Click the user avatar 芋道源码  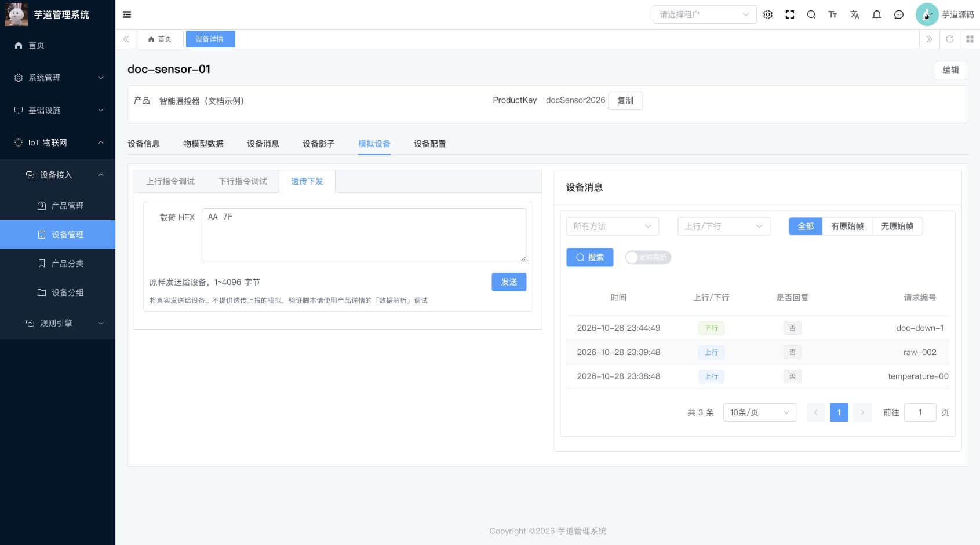(x=927, y=14)
